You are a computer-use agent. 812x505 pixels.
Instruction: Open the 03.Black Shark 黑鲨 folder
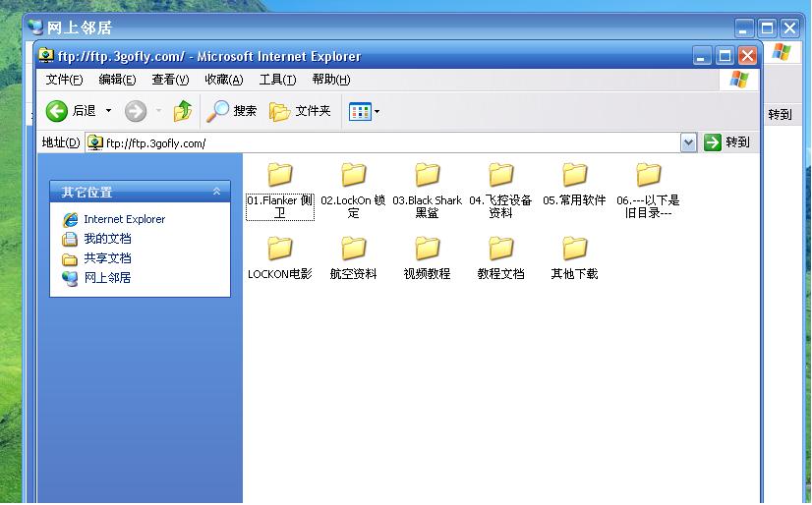(428, 191)
